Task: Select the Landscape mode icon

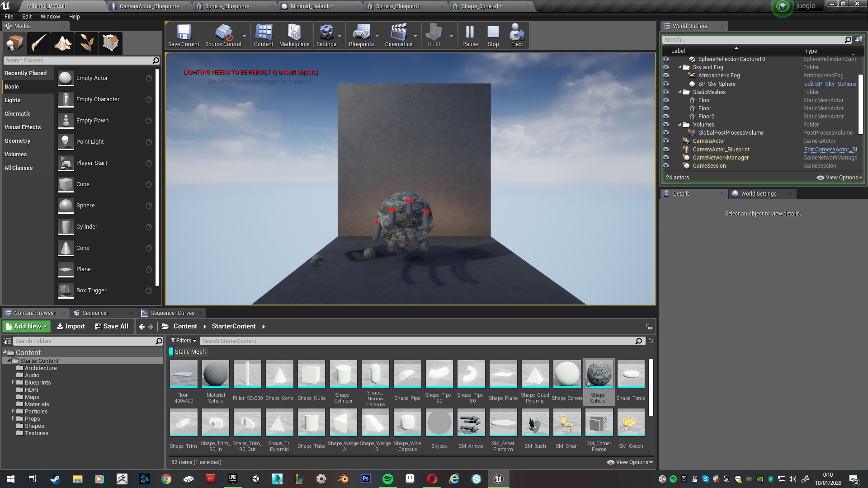Action: coord(63,43)
